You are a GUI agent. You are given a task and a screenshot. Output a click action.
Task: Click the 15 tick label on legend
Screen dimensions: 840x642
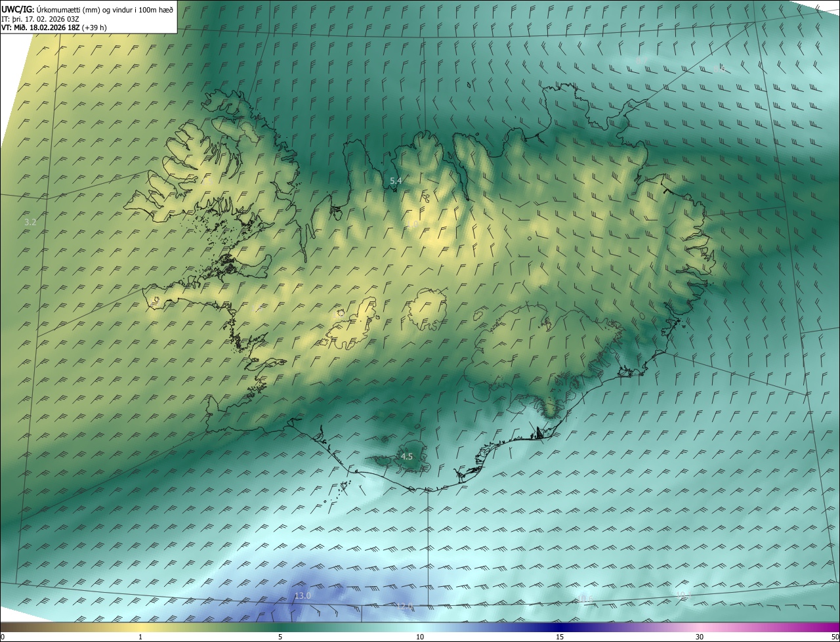click(560, 637)
